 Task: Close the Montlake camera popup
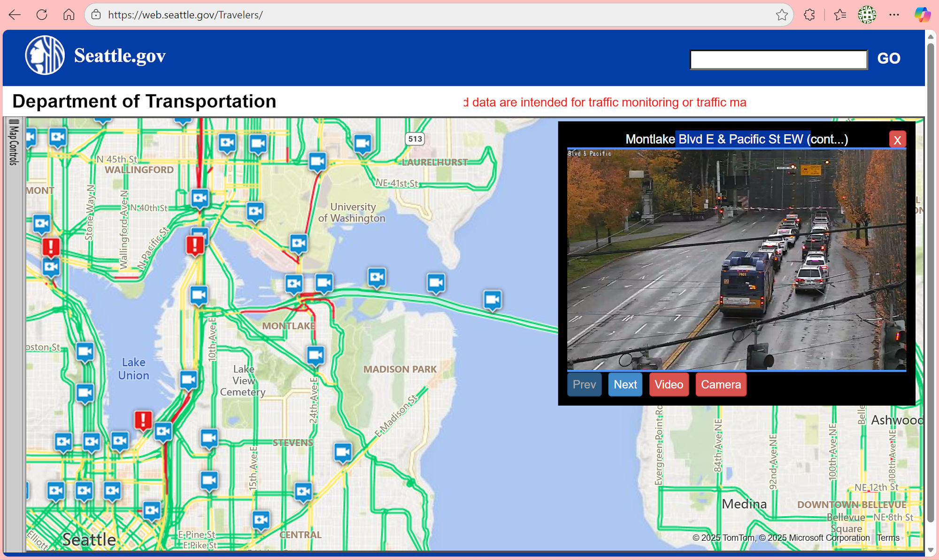click(897, 139)
